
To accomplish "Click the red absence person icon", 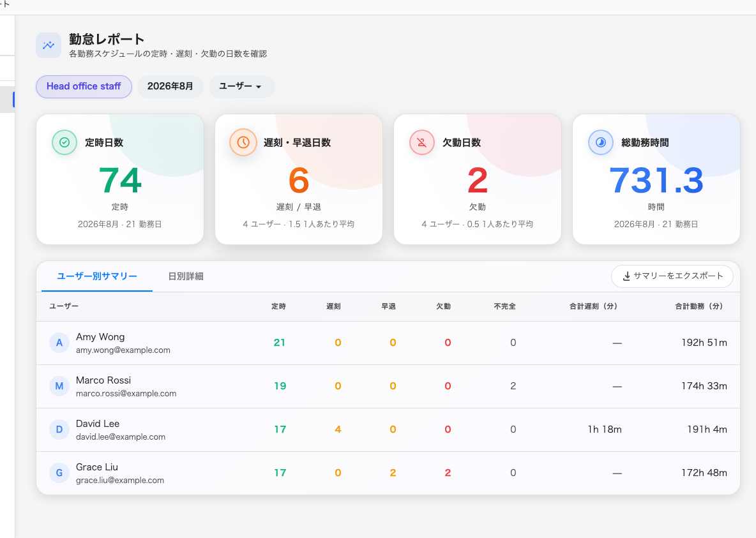I will pos(422,142).
